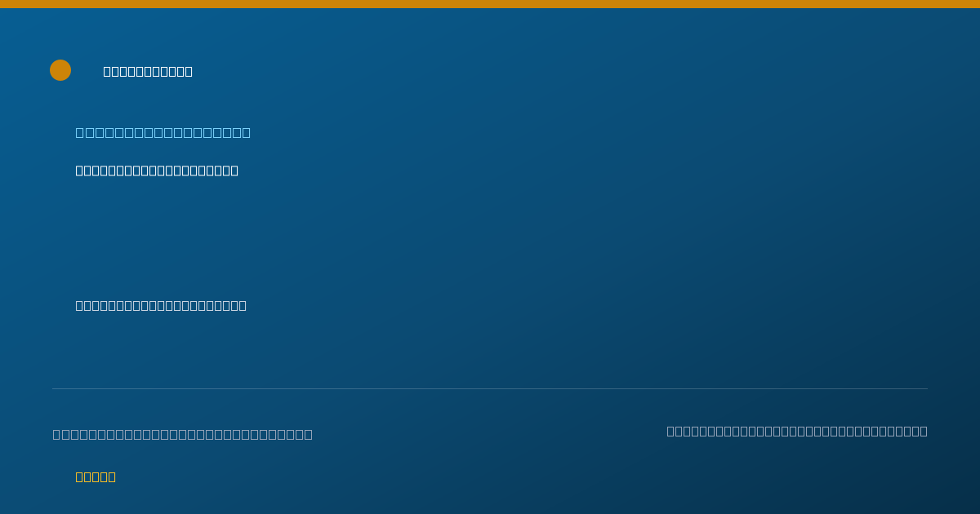
Task: Select the standalone white text line above the divider
Action: pyautogui.click(x=161, y=306)
